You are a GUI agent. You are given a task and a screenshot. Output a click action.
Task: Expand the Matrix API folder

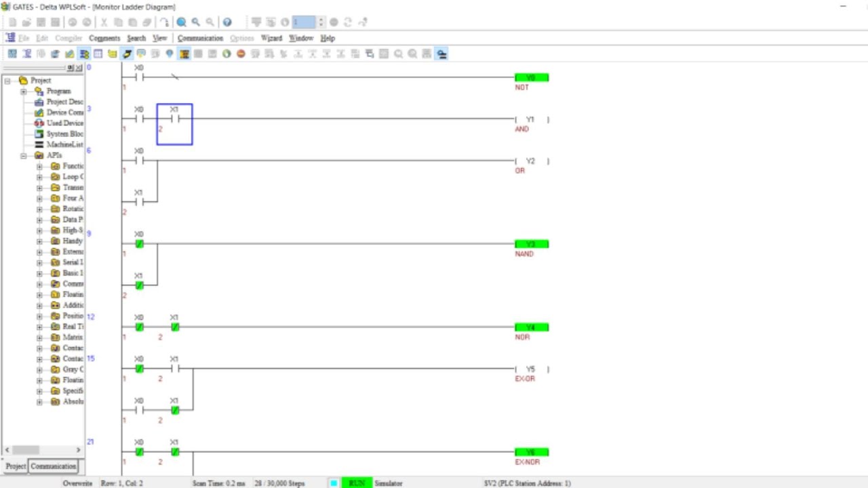[x=39, y=338]
